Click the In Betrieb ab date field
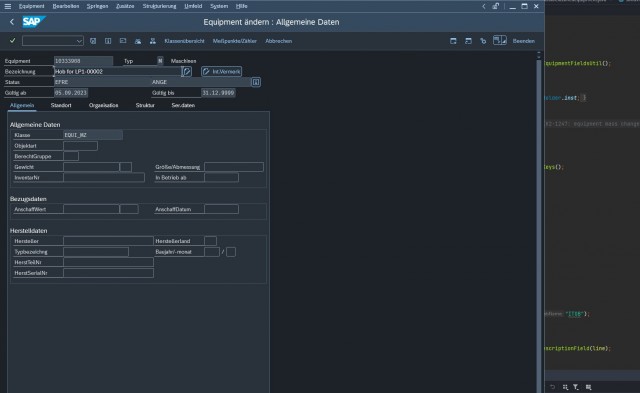Screen dimensions: 640x393 [221, 178]
